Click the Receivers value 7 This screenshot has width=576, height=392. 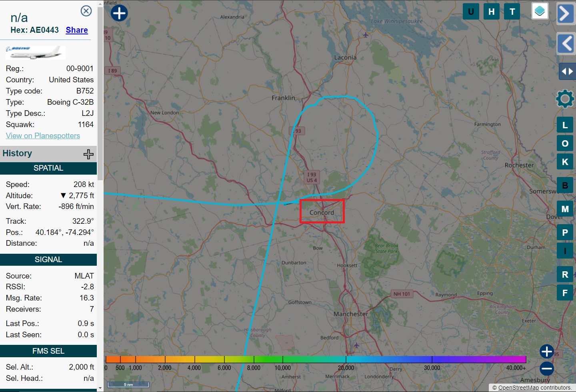[92, 309]
